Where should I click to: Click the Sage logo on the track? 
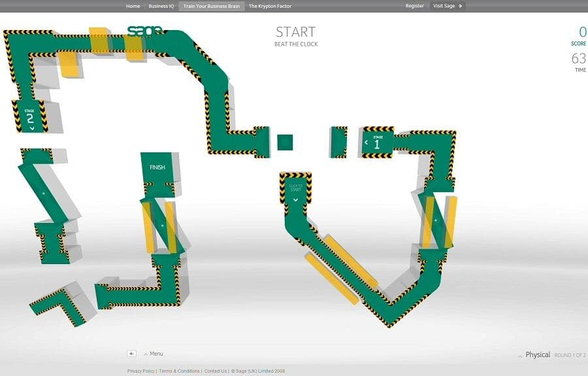click(144, 31)
